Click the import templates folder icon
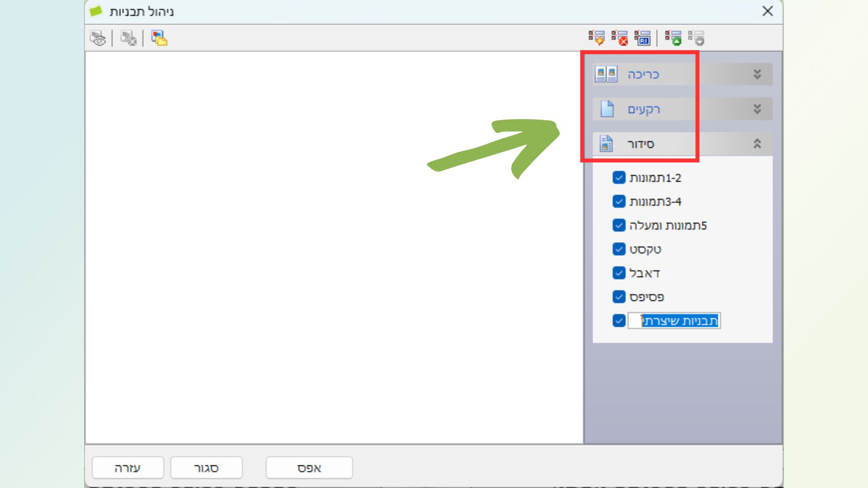This screenshot has width=868, height=488. 159,38
